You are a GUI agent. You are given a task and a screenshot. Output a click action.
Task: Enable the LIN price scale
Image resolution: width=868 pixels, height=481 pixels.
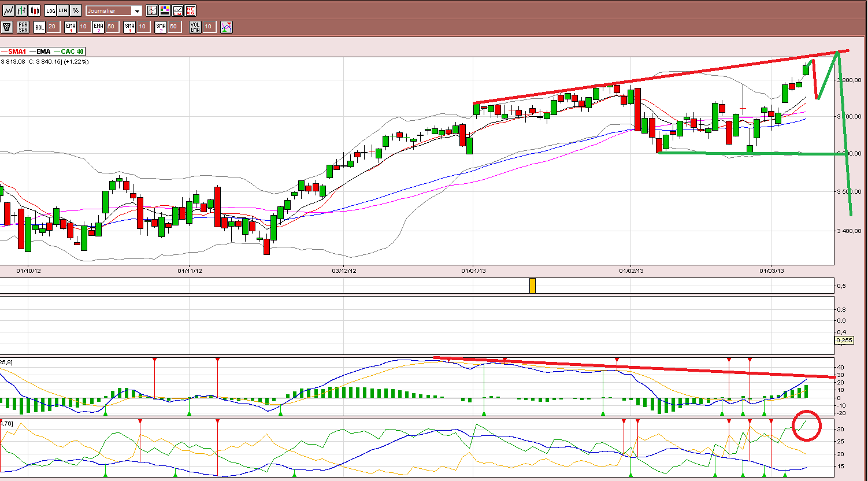[x=63, y=10]
